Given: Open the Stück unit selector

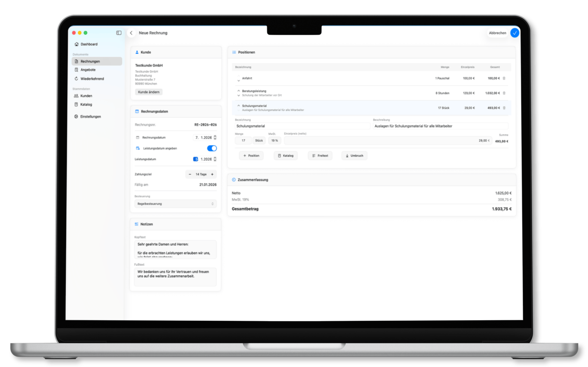Looking at the screenshot, I should (x=259, y=141).
